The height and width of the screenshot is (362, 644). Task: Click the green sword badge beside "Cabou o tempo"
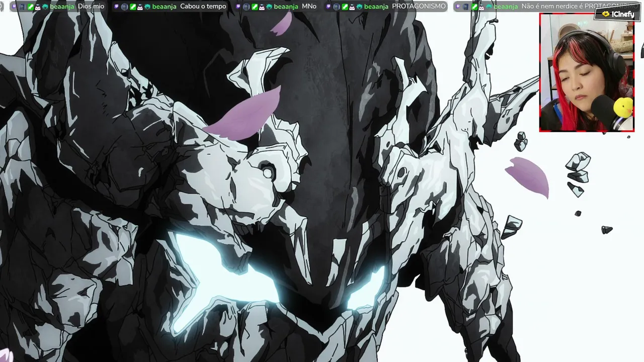pos(133,7)
